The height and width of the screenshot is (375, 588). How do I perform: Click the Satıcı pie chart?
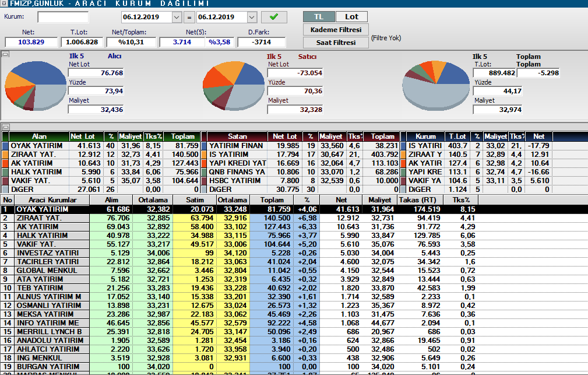tap(234, 86)
